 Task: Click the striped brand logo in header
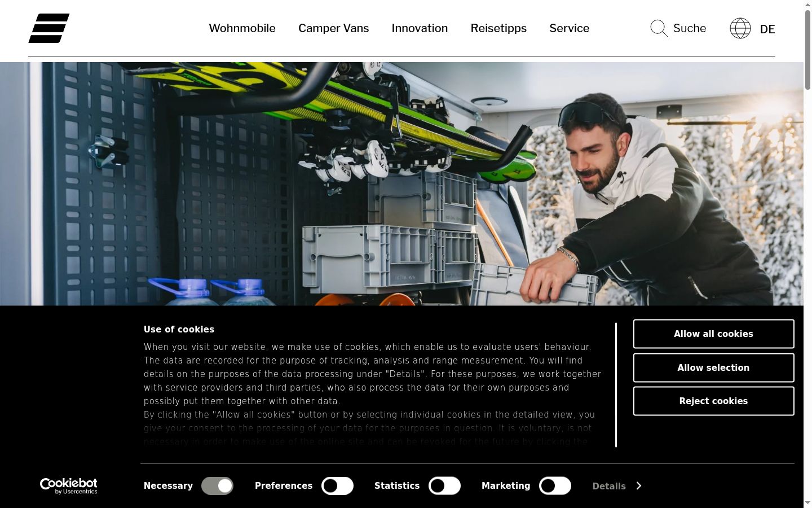tap(49, 28)
